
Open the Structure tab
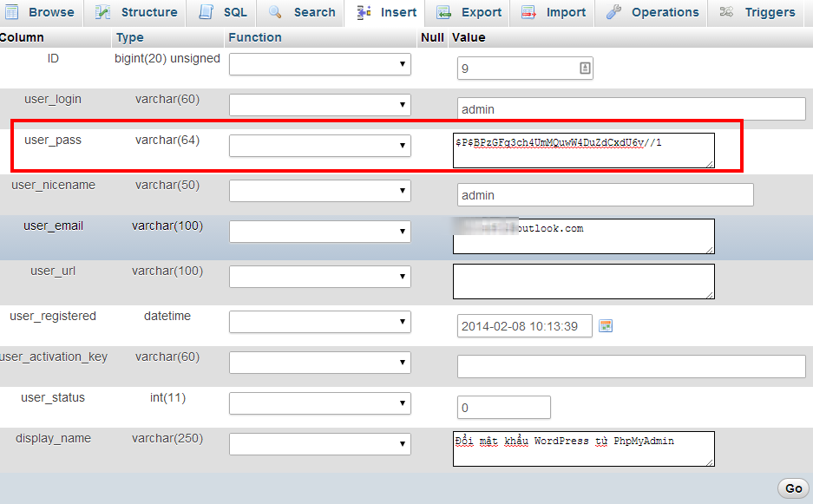pos(137,12)
